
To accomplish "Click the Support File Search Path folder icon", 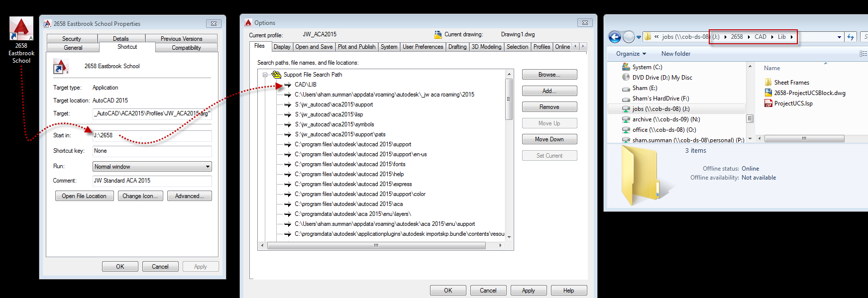I will [x=276, y=75].
